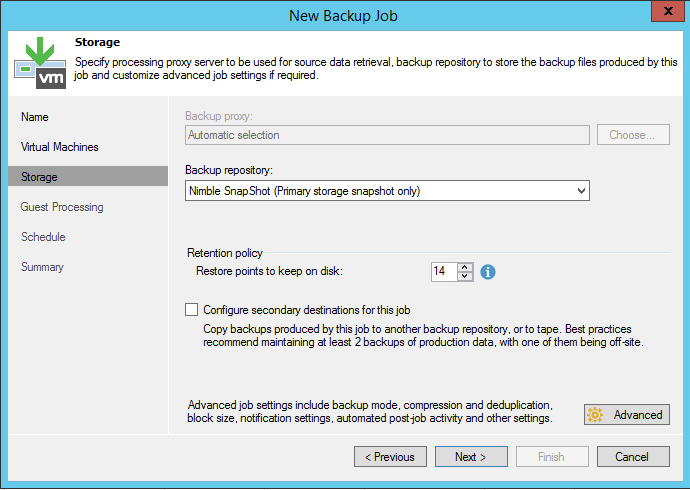Click the "Storage" heading at top
The width and height of the screenshot is (690, 490).
point(97,42)
